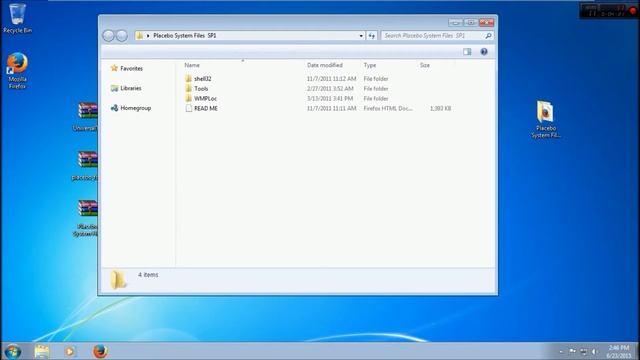This screenshot has width=640, height=360.
Task: Open the Windows Start menu
Action: pyautogui.click(x=13, y=351)
